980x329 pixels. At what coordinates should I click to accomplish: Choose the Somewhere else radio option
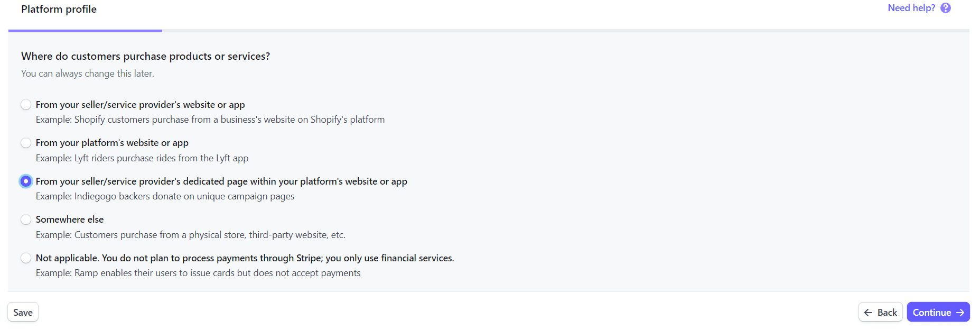point(26,220)
